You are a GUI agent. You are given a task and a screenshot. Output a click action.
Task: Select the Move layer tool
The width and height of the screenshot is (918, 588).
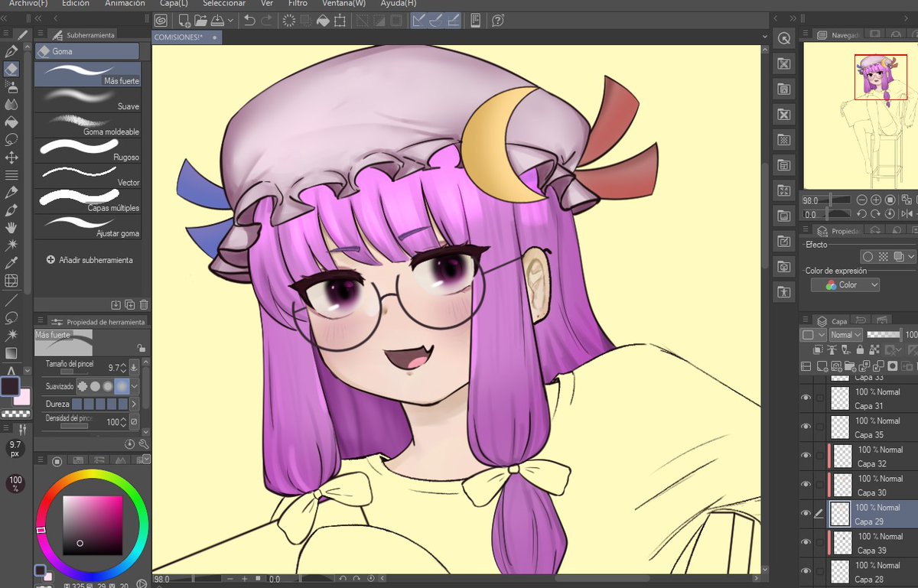(11, 158)
